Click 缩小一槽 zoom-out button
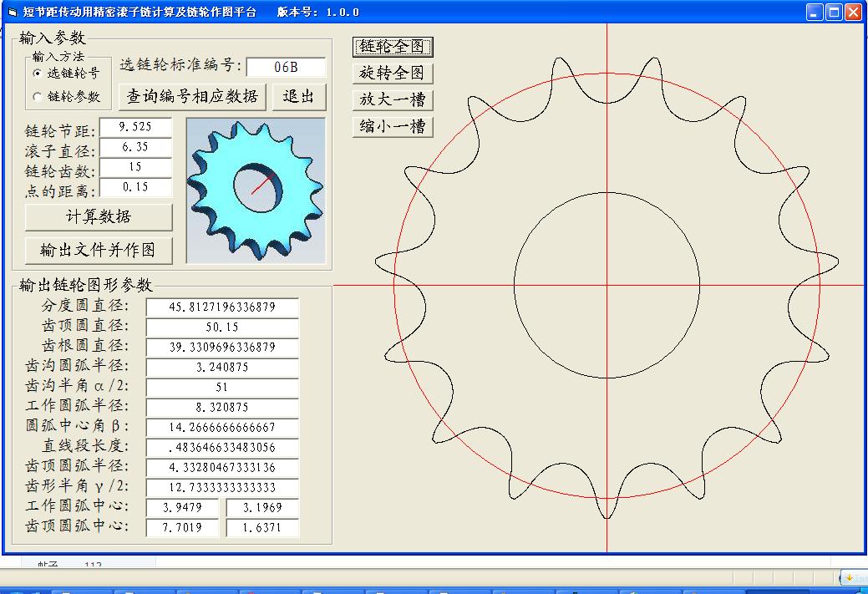This screenshot has width=868, height=594. point(393,127)
